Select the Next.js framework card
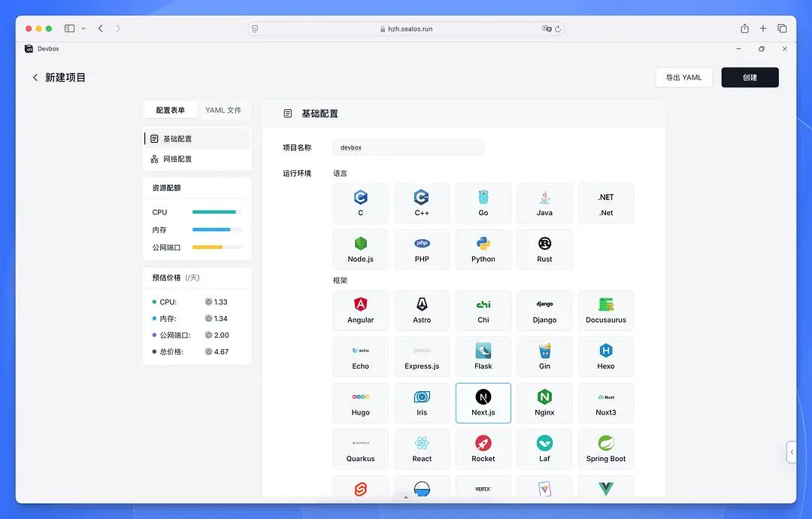 (x=483, y=403)
